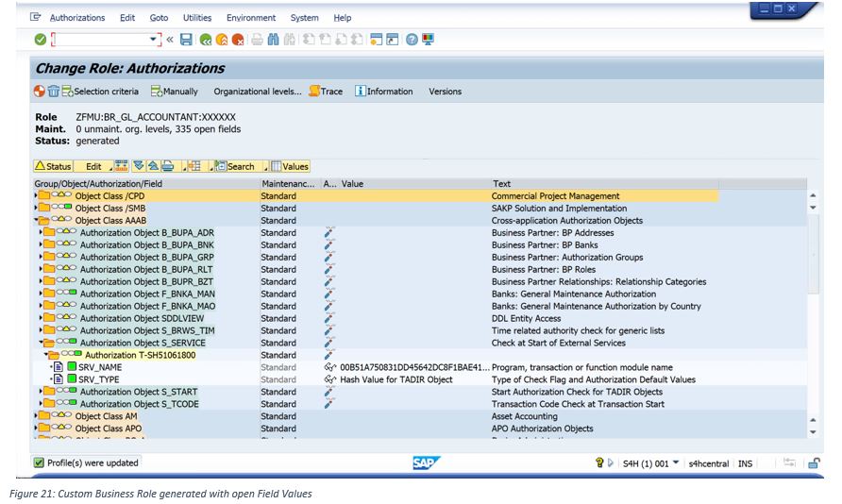Click the Selection criteria button

[x=100, y=92]
